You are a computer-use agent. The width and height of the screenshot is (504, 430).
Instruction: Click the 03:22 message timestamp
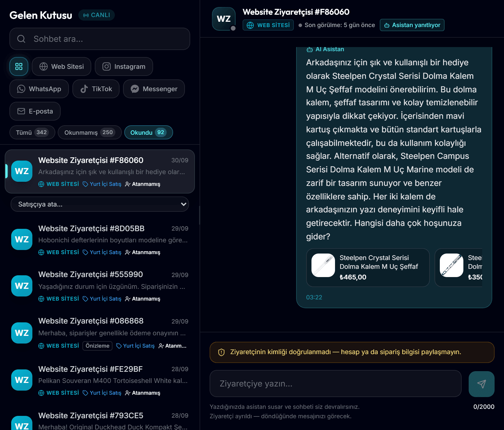click(314, 297)
